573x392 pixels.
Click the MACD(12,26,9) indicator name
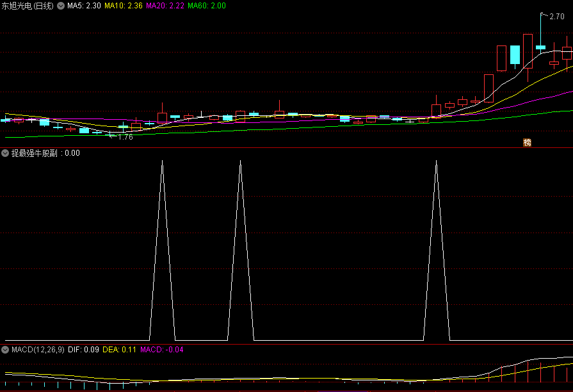tap(38, 350)
